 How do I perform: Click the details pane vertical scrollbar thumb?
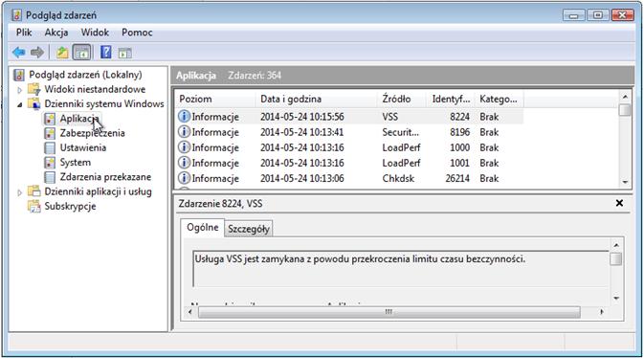tap(616, 259)
